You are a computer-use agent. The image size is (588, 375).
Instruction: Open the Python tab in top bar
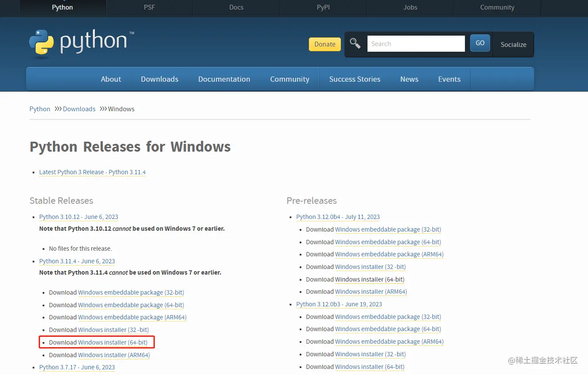[x=62, y=7]
